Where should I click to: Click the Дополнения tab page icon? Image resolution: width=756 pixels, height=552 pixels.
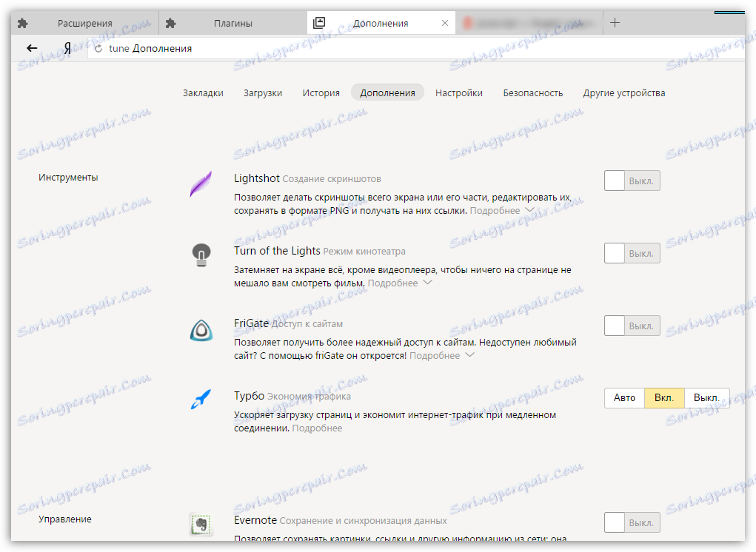[319, 23]
